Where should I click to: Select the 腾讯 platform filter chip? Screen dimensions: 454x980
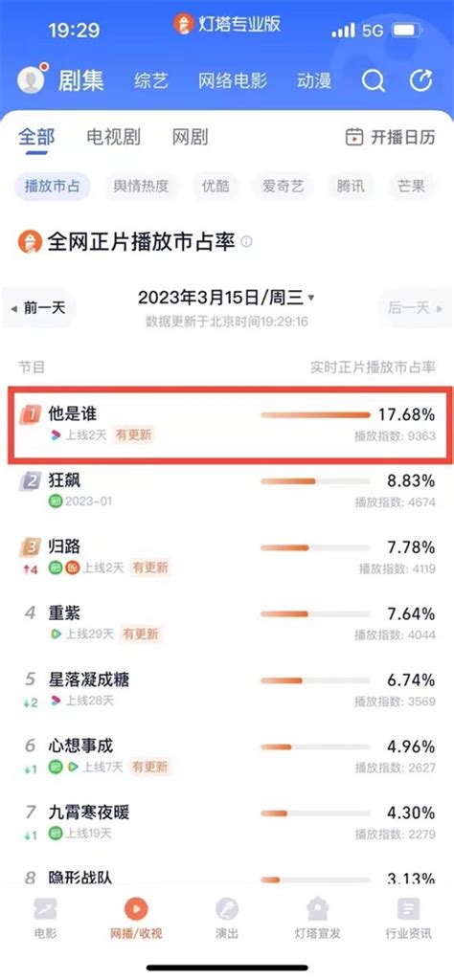(351, 186)
